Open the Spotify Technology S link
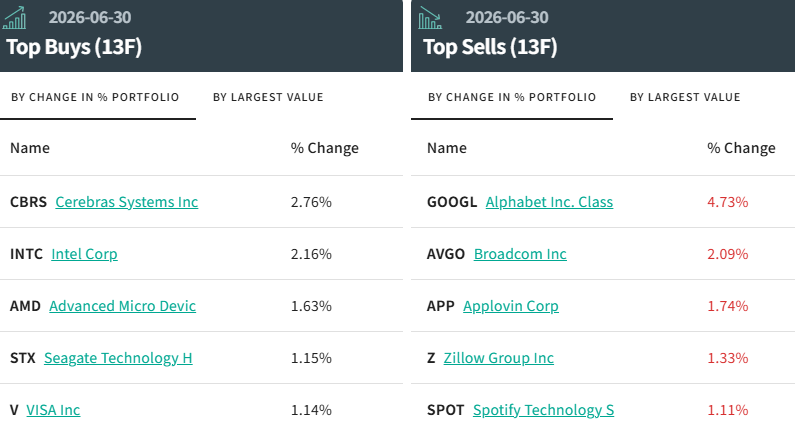 click(544, 409)
